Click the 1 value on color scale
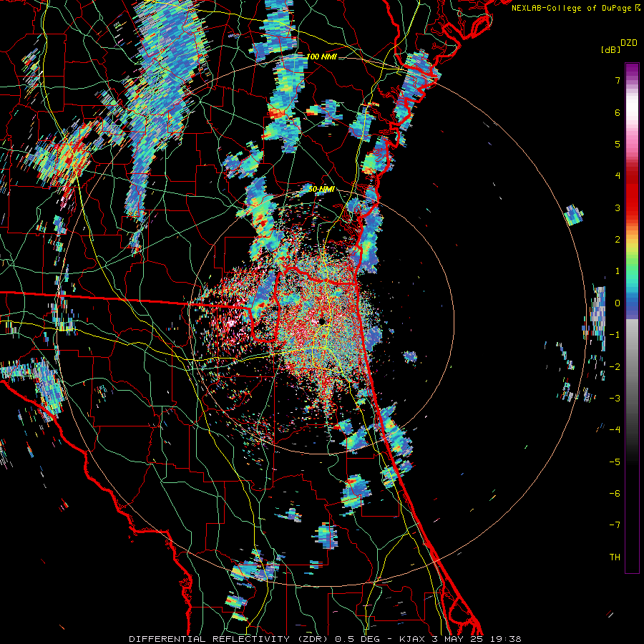 618,271
